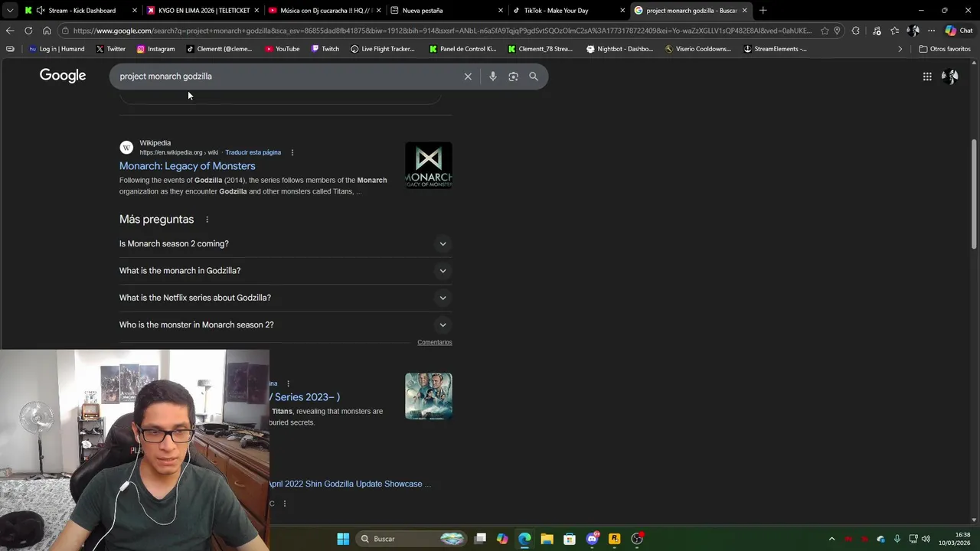Open April 2022 Shin Godzilla Update Showcase result
The width and height of the screenshot is (980, 551).
point(350,484)
